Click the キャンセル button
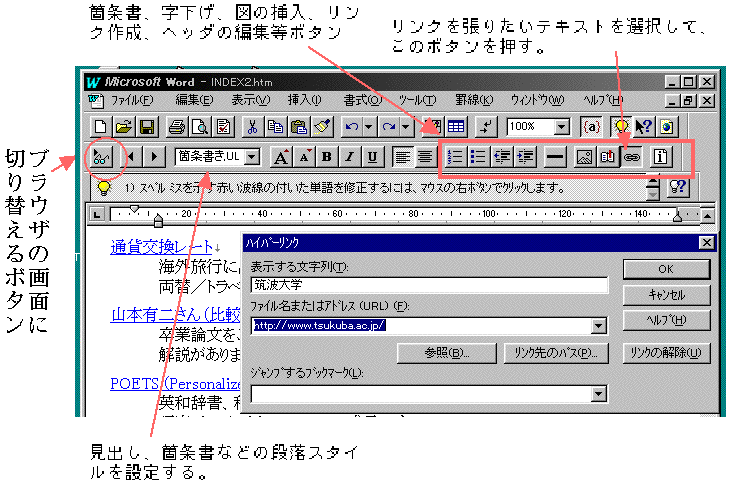This screenshot has height=486, width=735. click(x=666, y=295)
